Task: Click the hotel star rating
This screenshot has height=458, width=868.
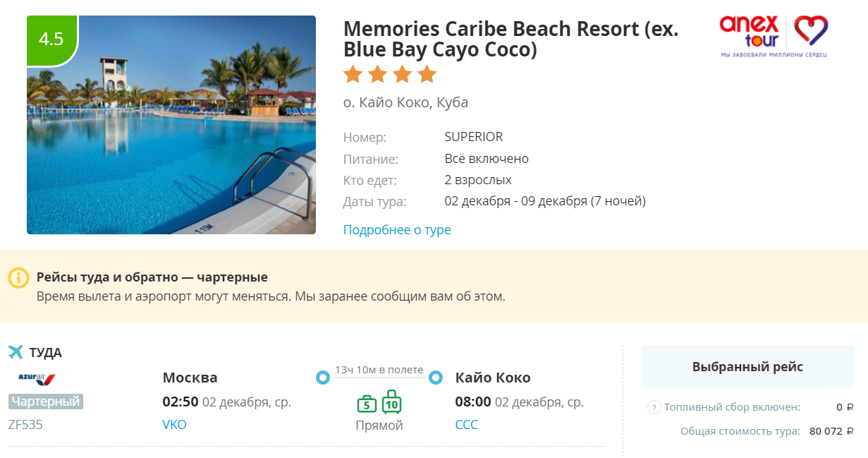Action: click(x=390, y=74)
